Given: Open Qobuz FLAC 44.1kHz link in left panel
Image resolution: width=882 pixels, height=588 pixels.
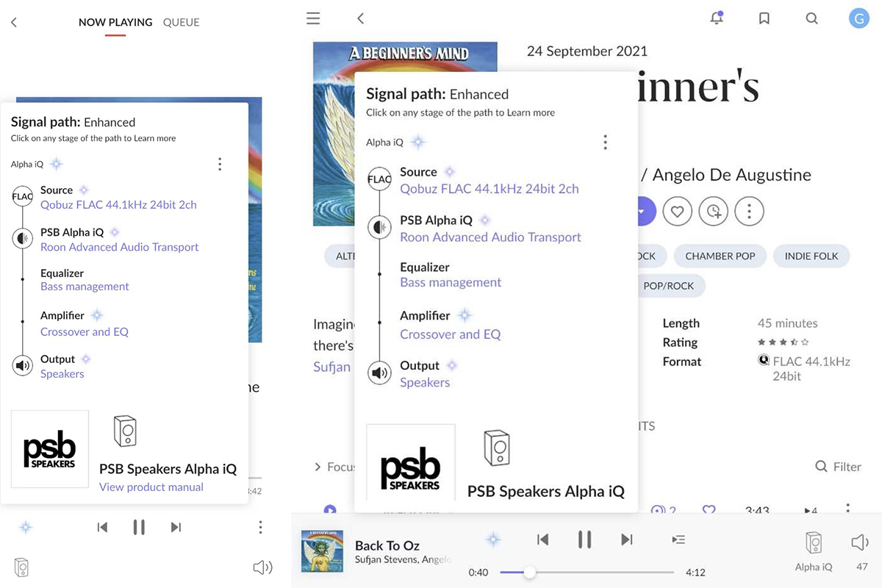Looking at the screenshot, I should [118, 205].
